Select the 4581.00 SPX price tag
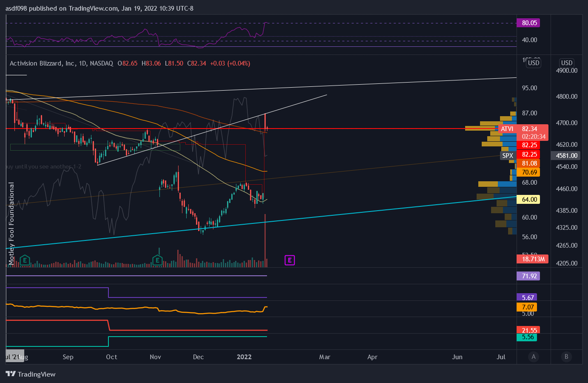 click(x=567, y=155)
